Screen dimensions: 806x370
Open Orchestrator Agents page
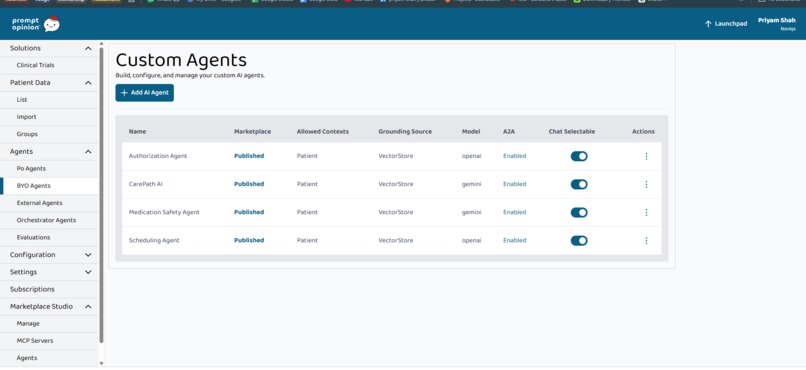click(46, 220)
